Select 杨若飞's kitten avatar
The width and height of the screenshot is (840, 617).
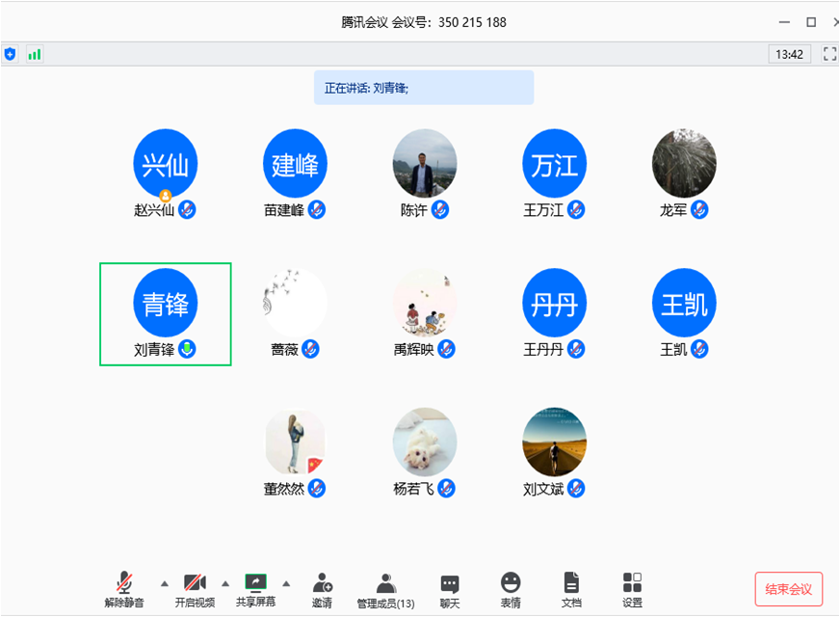coord(425,443)
